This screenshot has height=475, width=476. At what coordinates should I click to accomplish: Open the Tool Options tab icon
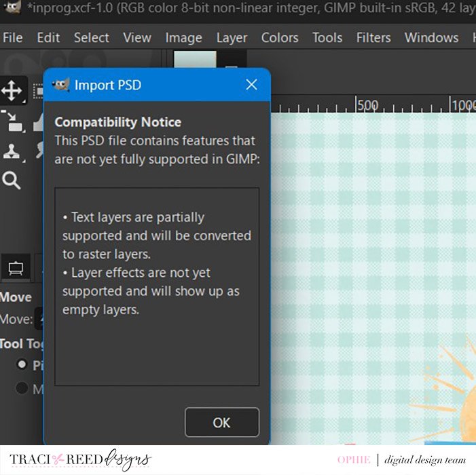(x=16, y=268)
